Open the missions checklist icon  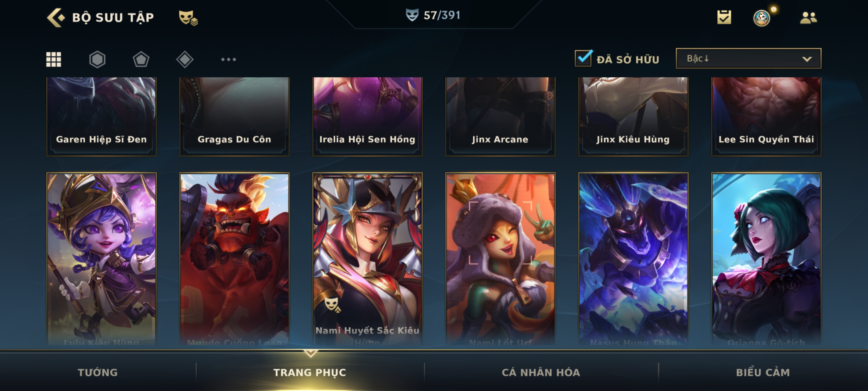click(x=724, y=17)
